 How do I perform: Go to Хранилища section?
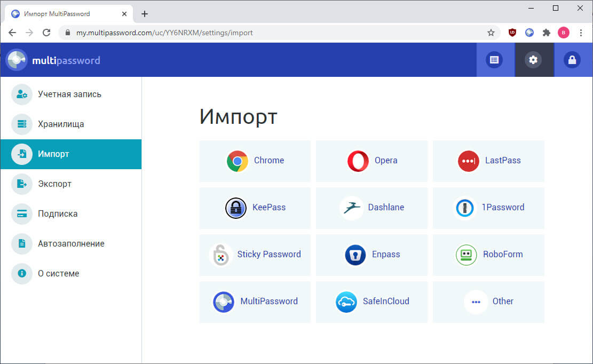pyautogui.click(x=71, y=124)
